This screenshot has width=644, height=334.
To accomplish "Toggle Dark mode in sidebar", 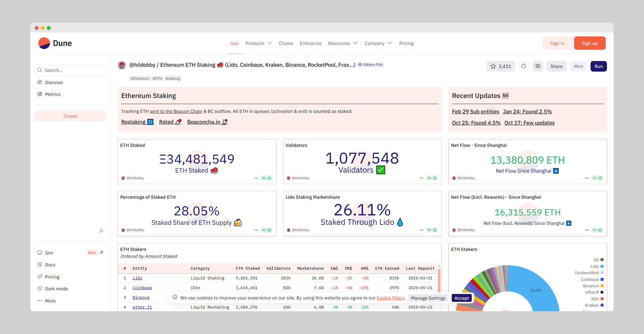I will (56, 289).
